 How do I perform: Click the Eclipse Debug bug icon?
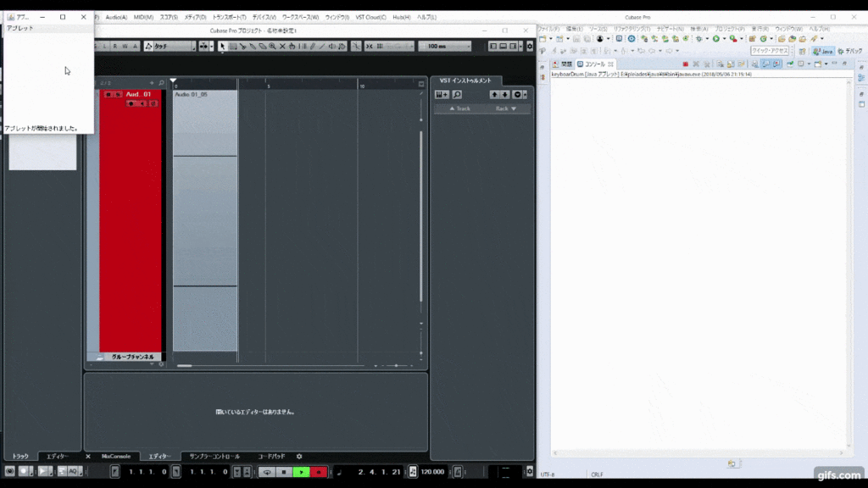[x=699, y=39]
